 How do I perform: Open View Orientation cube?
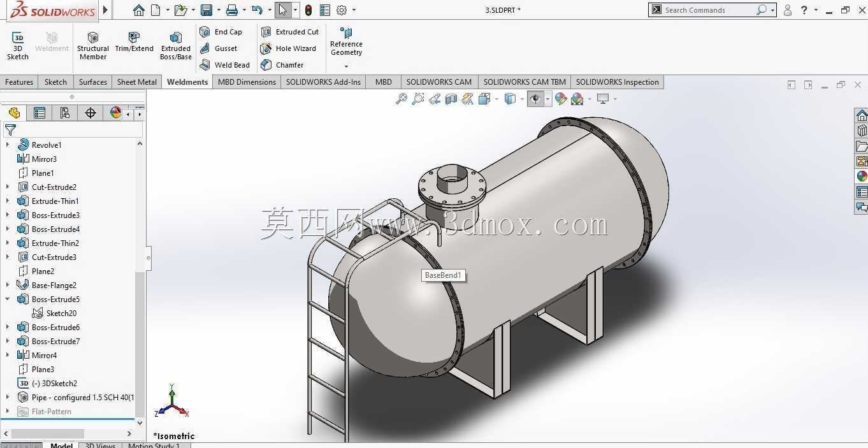[x=484, y=99]
